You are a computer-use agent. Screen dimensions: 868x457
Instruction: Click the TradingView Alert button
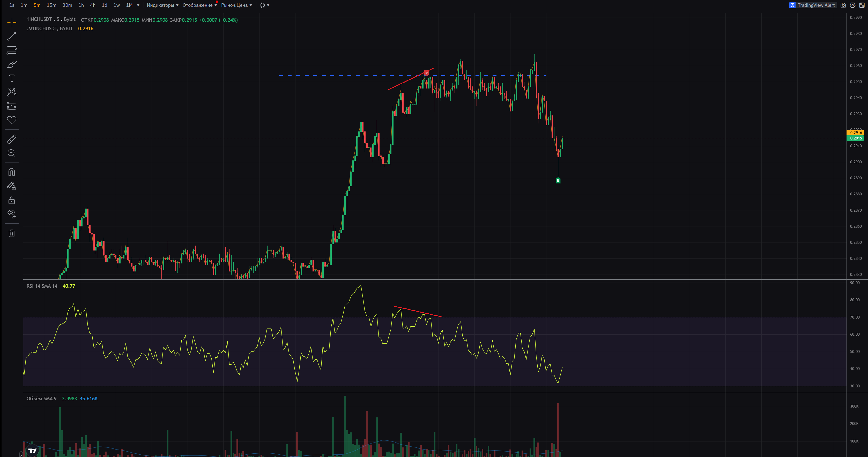[x=812, y=5]
